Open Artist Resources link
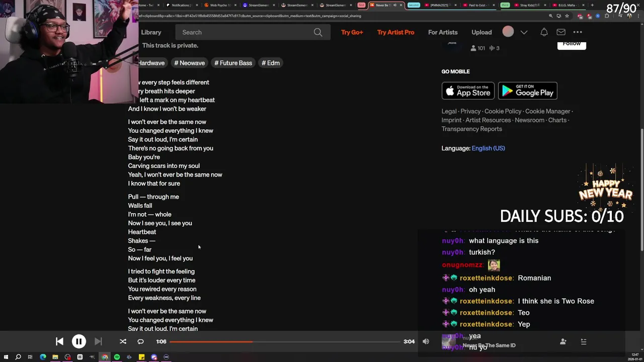Viewport: 644px width, 362px height. click(x=488, y=120)
